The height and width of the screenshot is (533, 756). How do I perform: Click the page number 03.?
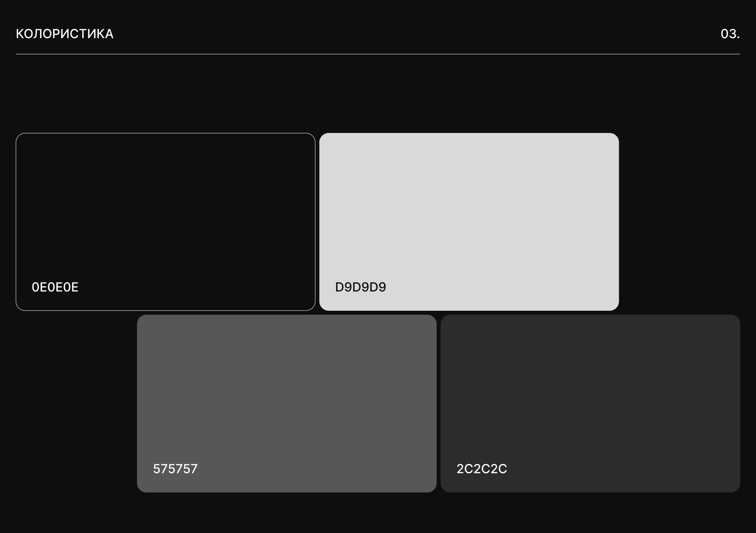[x=730, y=34]
